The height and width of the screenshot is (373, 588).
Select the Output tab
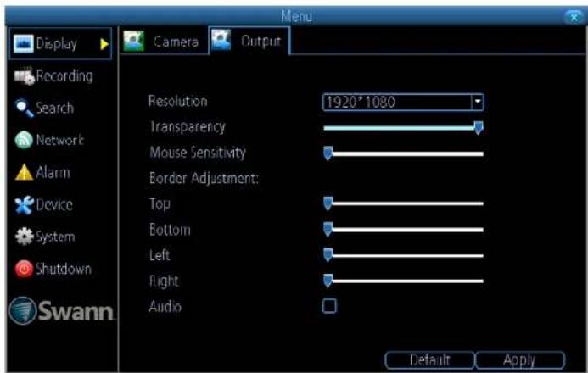[x=249, y=41]
